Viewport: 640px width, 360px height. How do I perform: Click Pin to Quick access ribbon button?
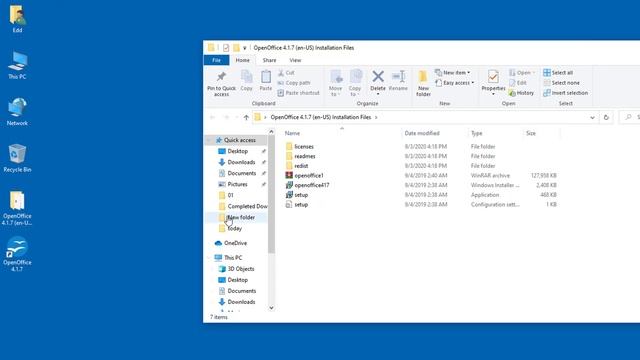[221, 84]
